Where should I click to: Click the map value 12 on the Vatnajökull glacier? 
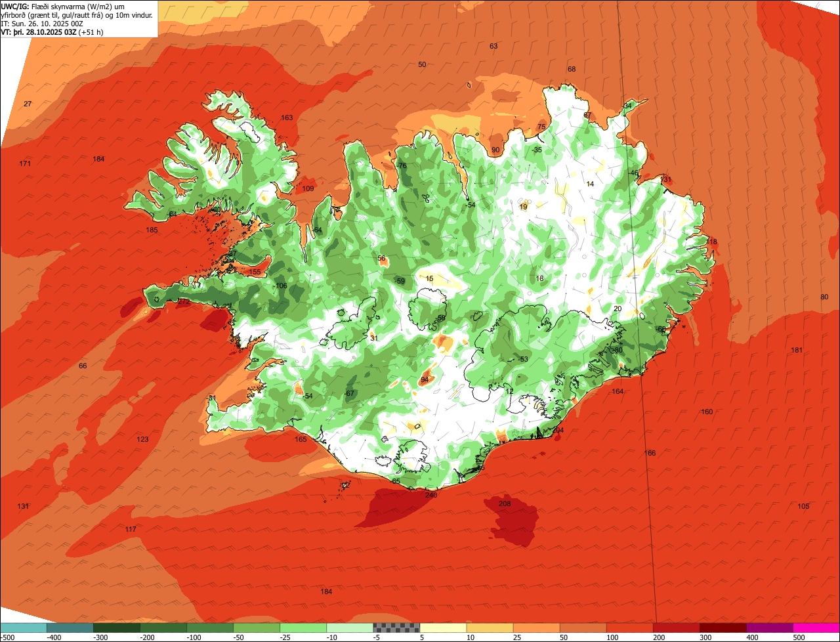[510, 391]
